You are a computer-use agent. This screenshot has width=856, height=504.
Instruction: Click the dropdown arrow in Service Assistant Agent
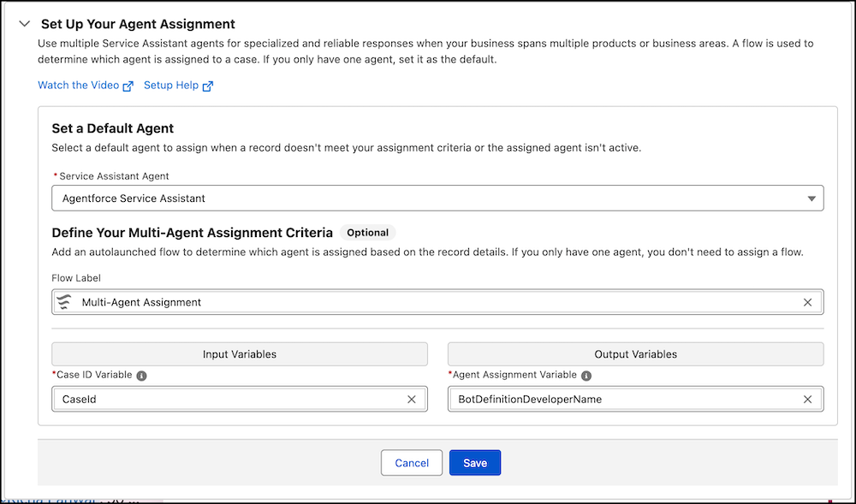tap(811, 199)
